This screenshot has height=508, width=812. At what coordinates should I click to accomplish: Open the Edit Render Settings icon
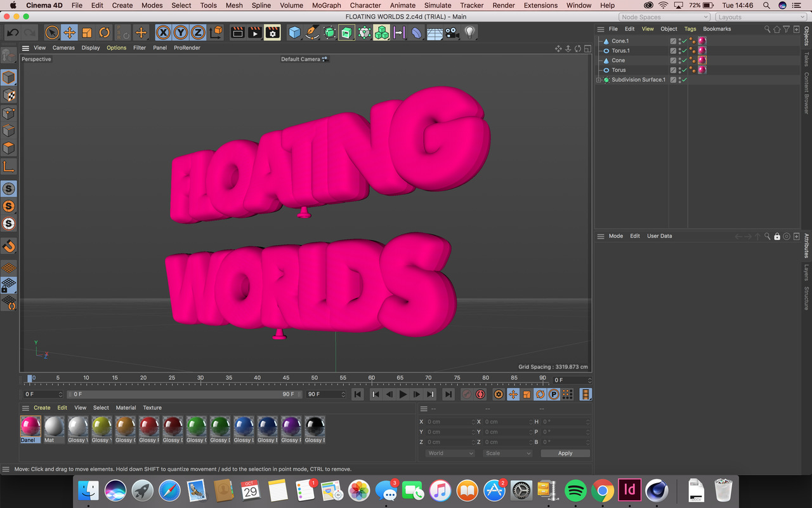click(x=273, y=32)
